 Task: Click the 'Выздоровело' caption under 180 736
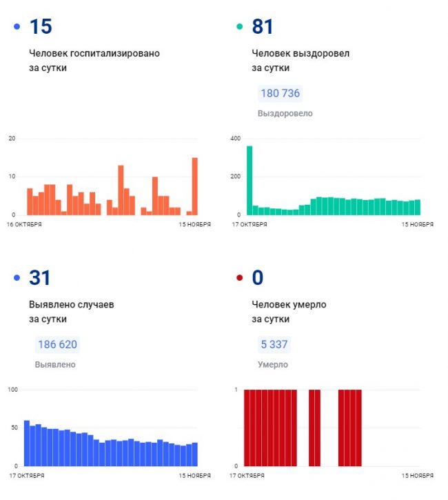coord(285,113)
